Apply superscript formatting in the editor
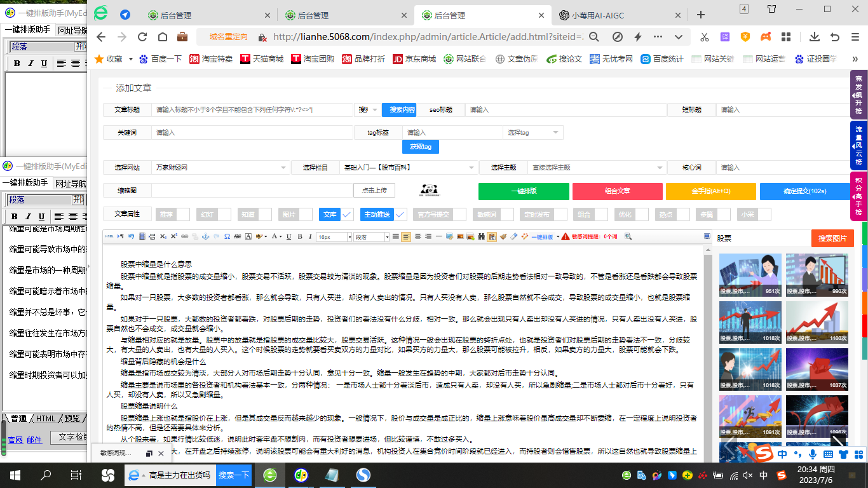This screenshot has width=868, height=488. coord(173,236)
